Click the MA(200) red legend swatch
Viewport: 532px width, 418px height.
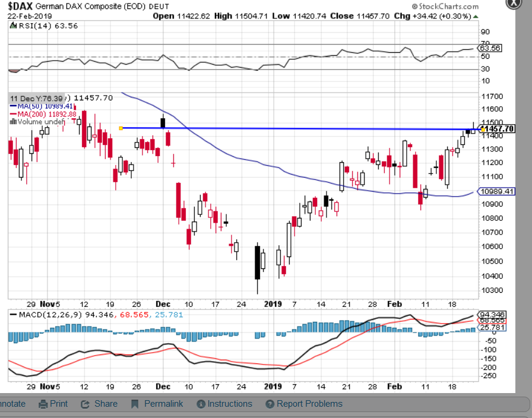pyautogui.click(x=14, y=114)
